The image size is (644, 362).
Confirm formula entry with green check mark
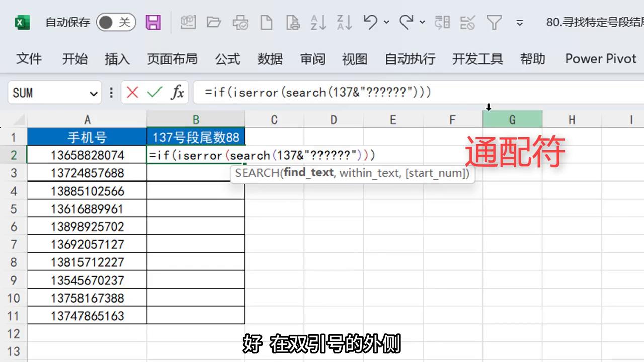point(154,92)
